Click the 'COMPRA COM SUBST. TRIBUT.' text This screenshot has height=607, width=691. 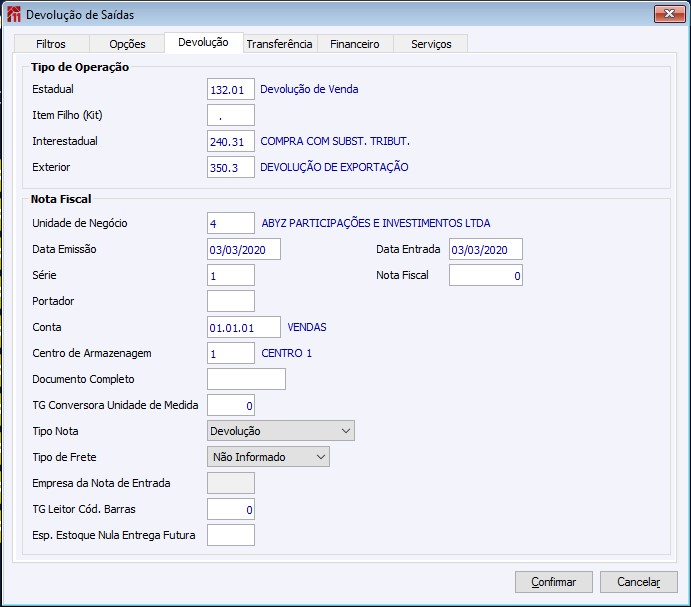(335, 142)
